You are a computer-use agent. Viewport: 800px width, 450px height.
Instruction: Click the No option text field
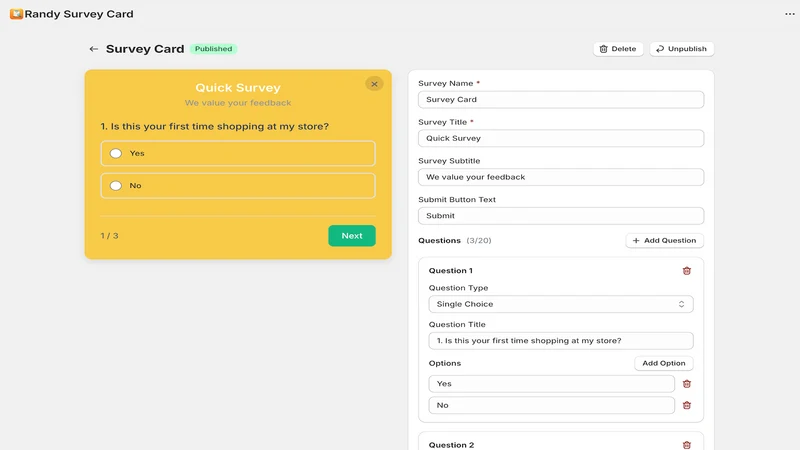[x=552, y=405]
